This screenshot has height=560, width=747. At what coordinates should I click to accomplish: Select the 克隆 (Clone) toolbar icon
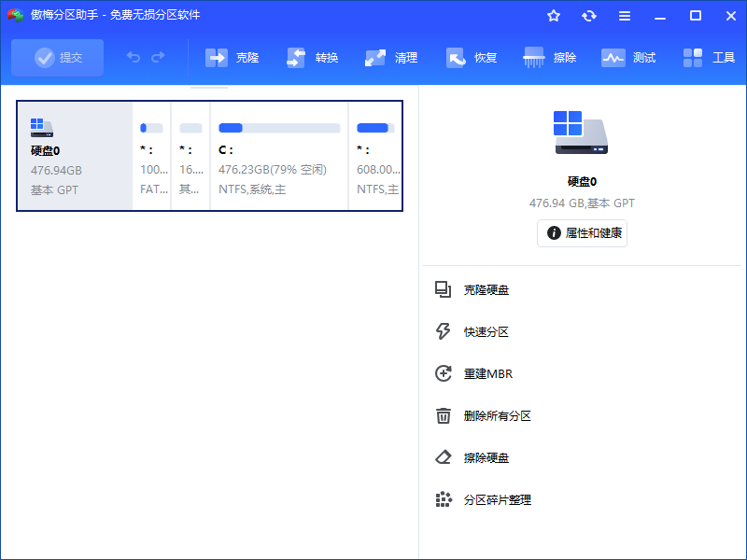click(x=232, y=57)
